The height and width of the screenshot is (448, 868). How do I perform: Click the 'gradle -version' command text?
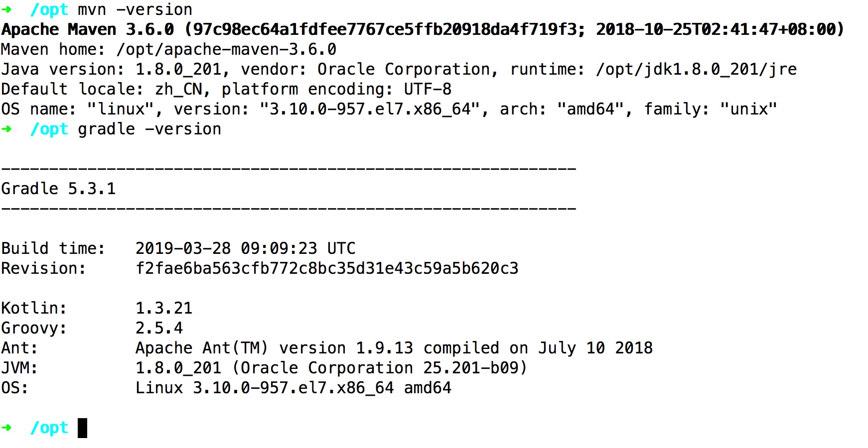[149, 129]
